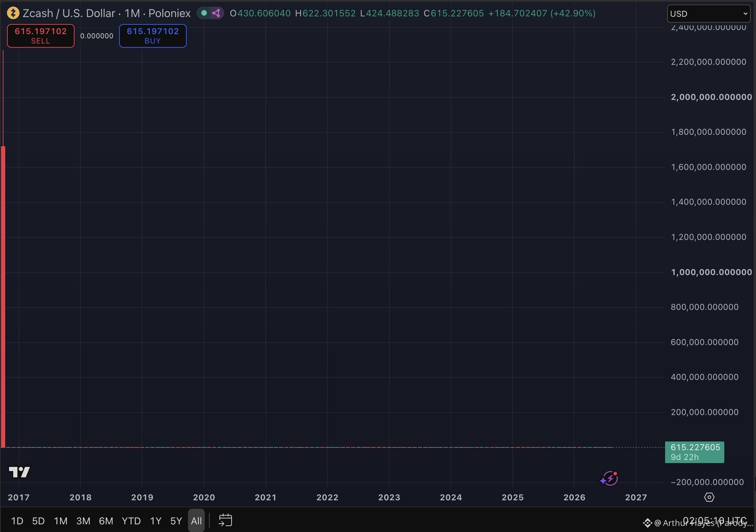Screen dimensions: 756x532
Task: Click the 200,000.000000 price axis label
Action: 704,412
